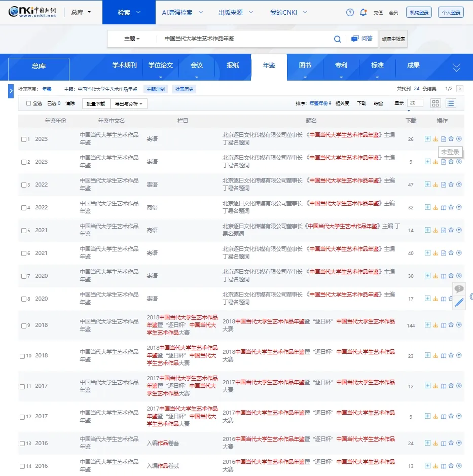The height and width of the screenshot is (476, 473).
Task: Open the notifications bell icon
Action: click(363, 13)
